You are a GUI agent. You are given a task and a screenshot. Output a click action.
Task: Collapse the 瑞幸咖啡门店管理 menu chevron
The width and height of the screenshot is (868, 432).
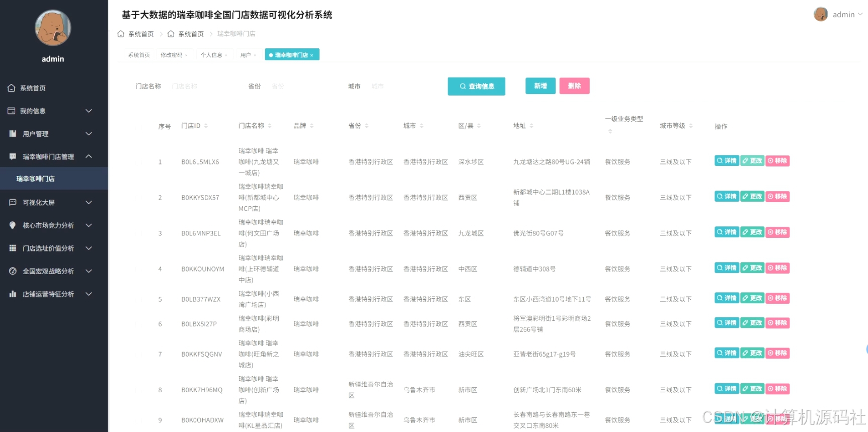89,156
